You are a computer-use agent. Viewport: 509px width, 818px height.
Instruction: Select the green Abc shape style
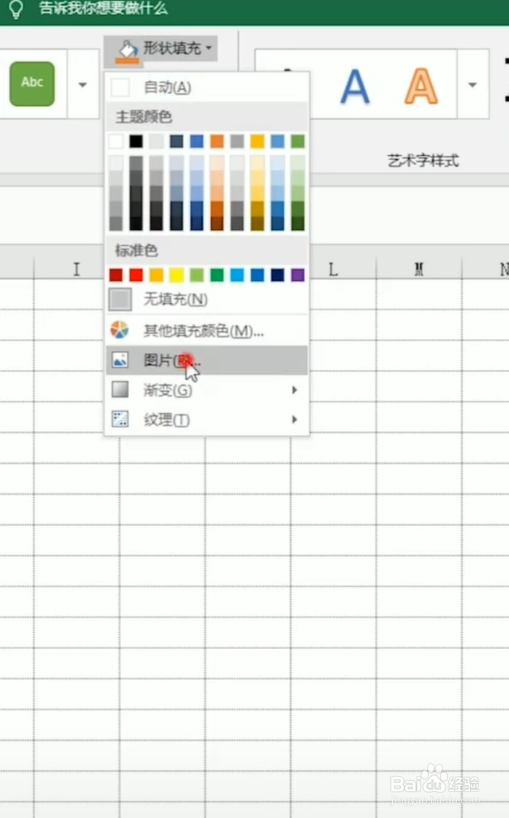[x=32, y=83]
